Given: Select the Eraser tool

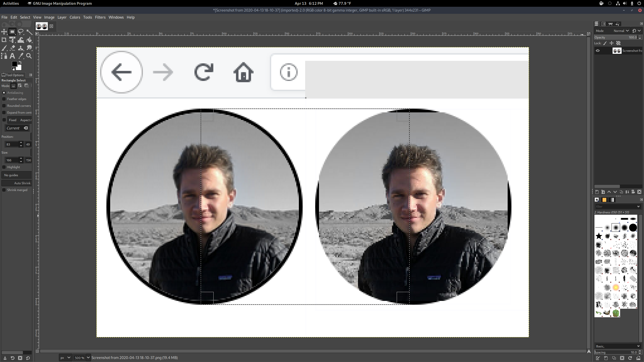Looking at the screenshot, I should coord(12,48).
